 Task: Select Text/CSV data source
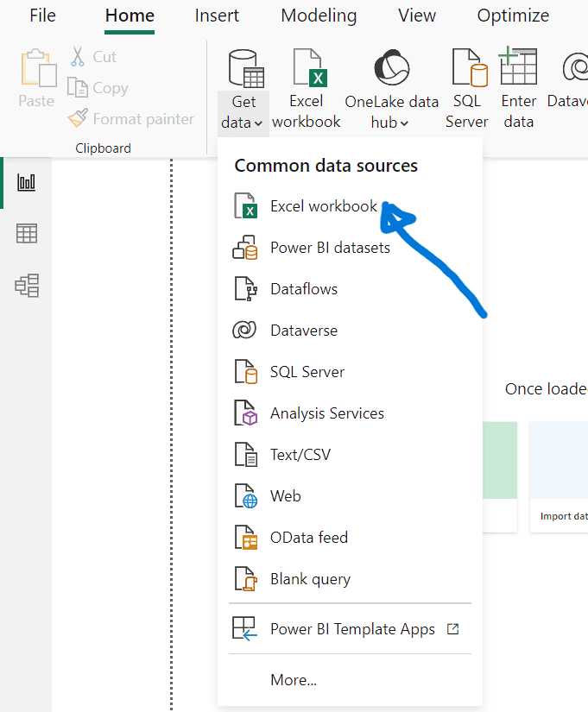(300, 455)
